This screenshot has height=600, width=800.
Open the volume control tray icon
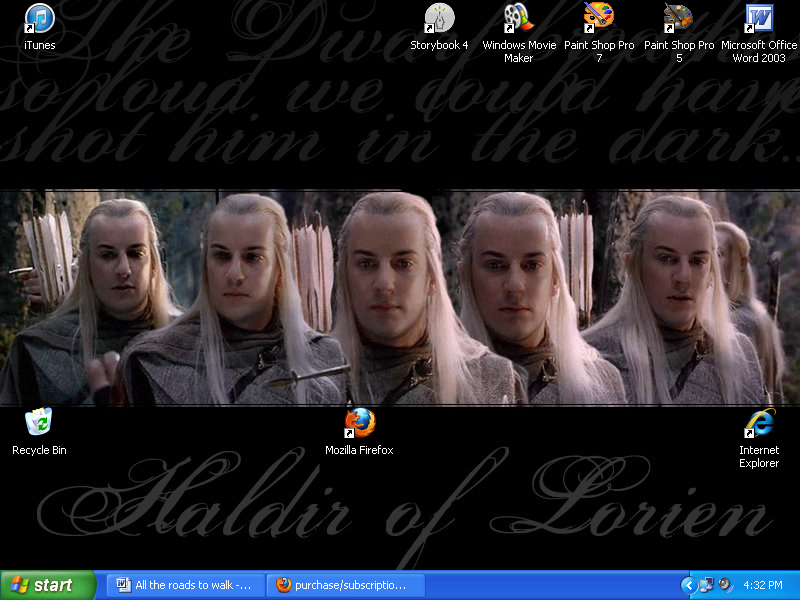point(724,585)
